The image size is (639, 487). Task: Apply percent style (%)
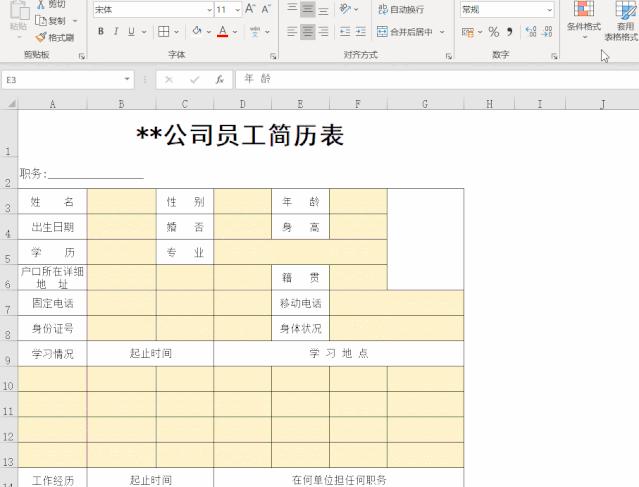pos(494,32)
